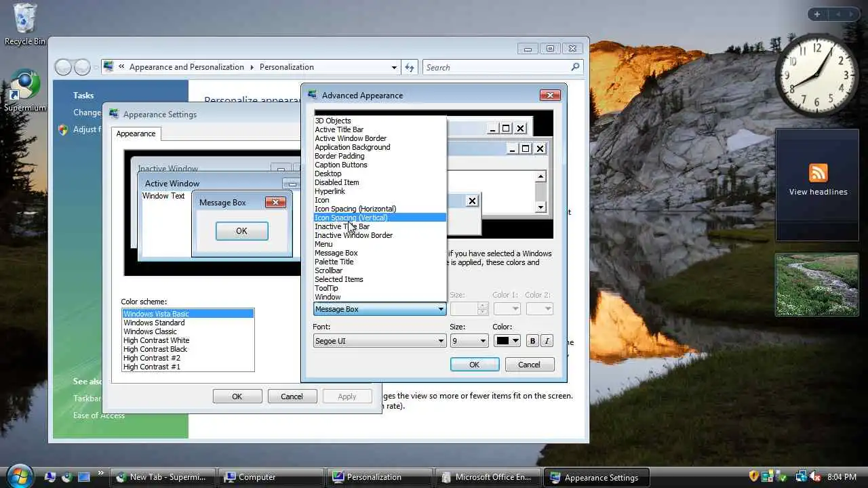Viewport: 868px width, 488px height.
Task: Open the font Size 9 dropdown
Action: (469, 341)
